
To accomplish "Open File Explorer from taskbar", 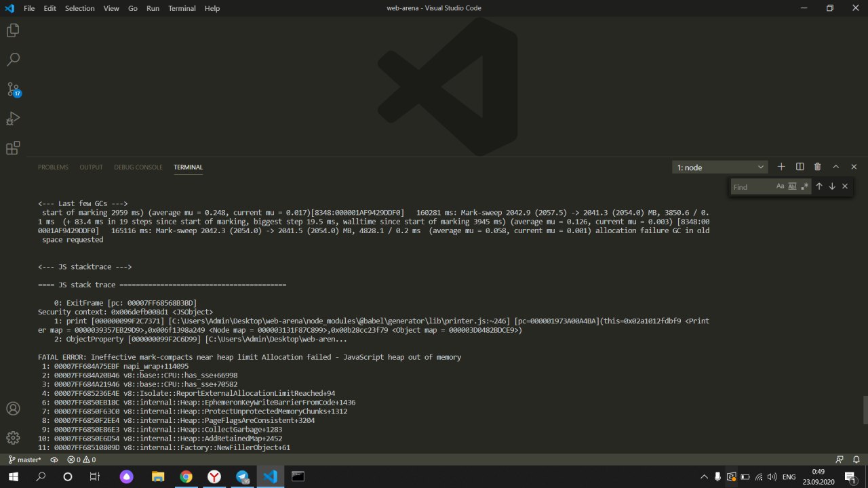I will [x=157, y=476].
